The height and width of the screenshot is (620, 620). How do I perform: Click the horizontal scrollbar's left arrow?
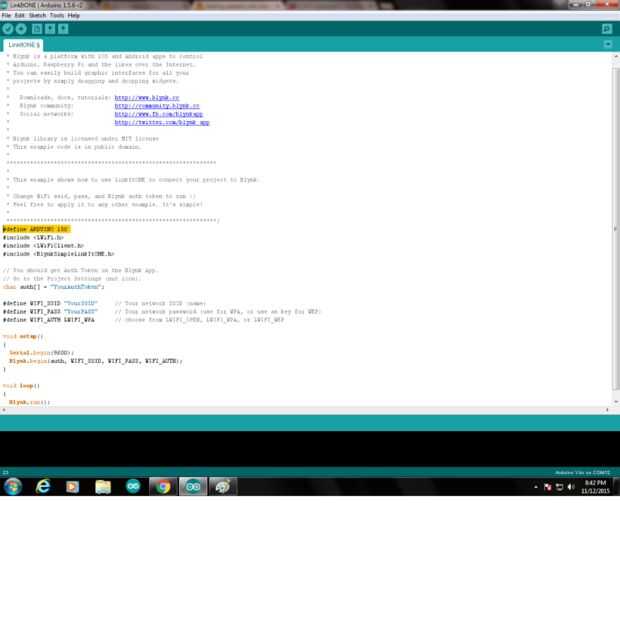(x=4, y=410)
